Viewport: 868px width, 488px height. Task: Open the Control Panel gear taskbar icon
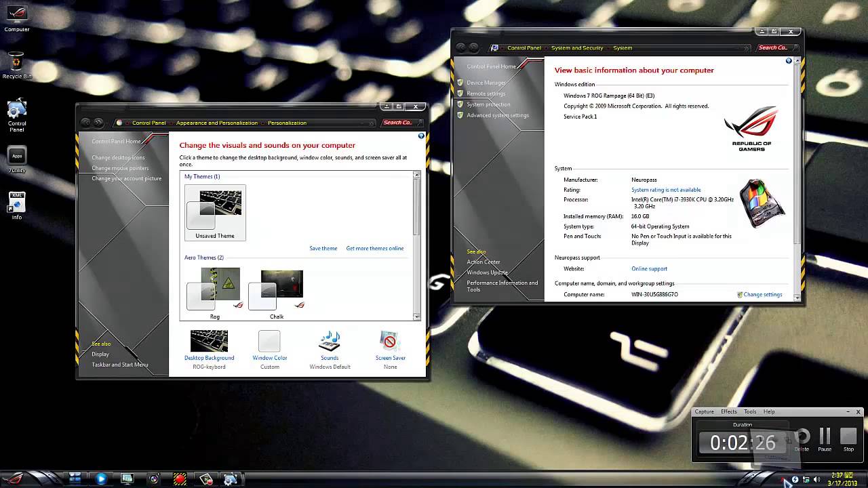tap(231, 479)
